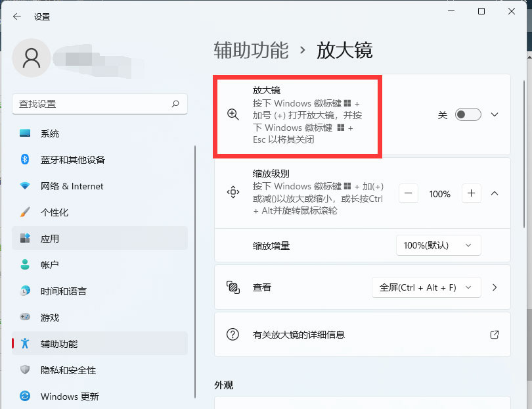Click the question mark help icon
This screenshot has height=409, width=532.
click(232, 335)
